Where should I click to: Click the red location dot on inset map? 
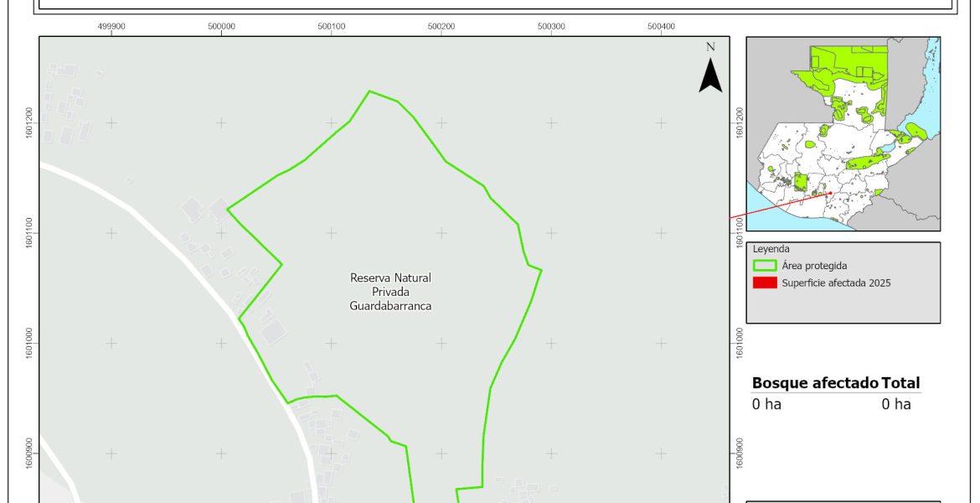click(830, 194)
